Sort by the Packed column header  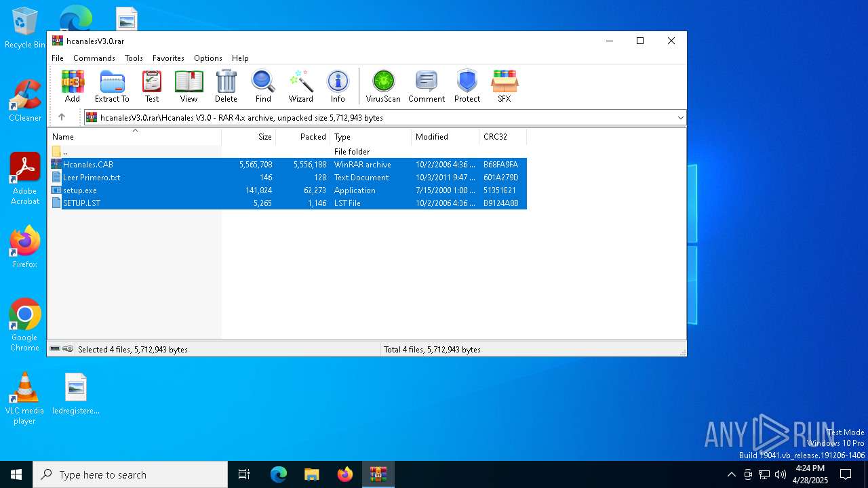pos(302,137)
